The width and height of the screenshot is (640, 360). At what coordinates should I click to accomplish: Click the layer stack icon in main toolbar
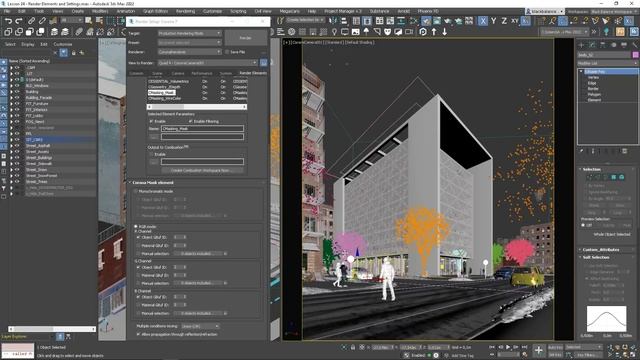pyautogui.click(x=54, y=31)
